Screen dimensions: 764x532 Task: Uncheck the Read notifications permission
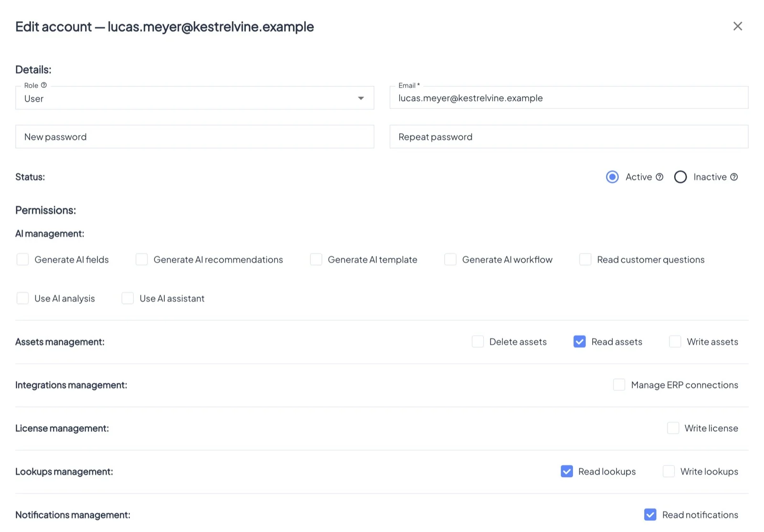coord(650,514)
